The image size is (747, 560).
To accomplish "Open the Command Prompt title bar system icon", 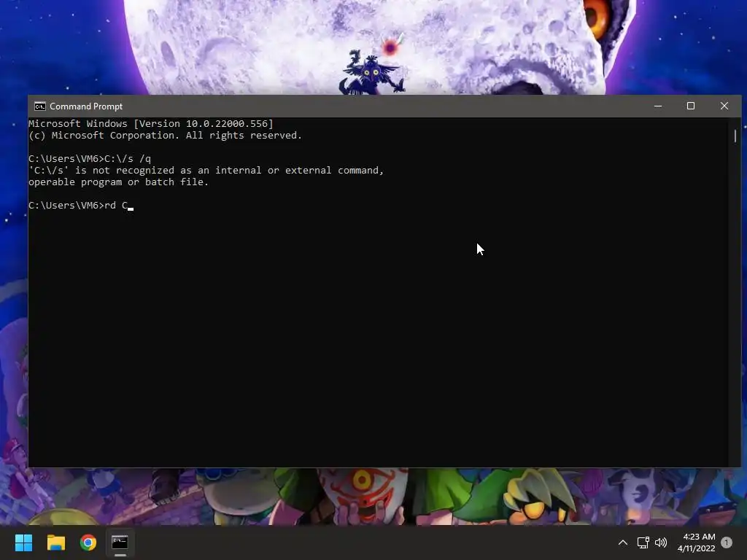I will pos(40,106).
